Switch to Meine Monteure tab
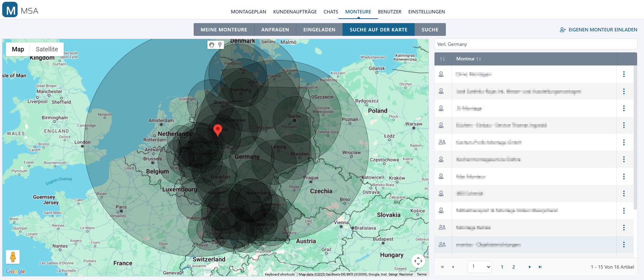644x280 pixels. (224, 30)
